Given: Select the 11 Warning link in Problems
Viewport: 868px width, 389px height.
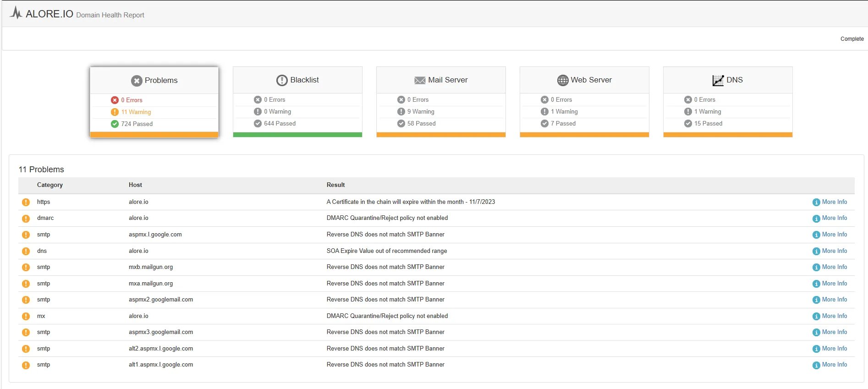Looking at the screenshot, I should 136,112.
